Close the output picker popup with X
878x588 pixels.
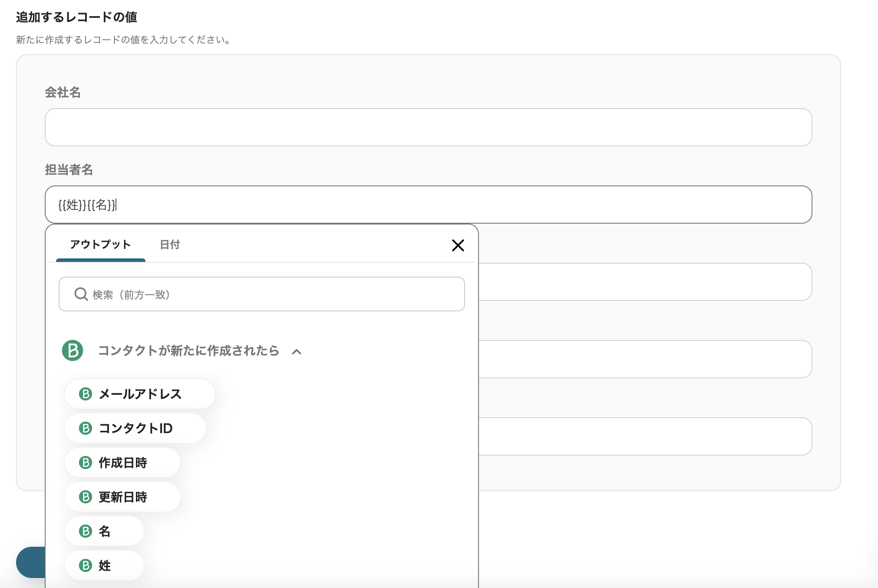[458, 245]
